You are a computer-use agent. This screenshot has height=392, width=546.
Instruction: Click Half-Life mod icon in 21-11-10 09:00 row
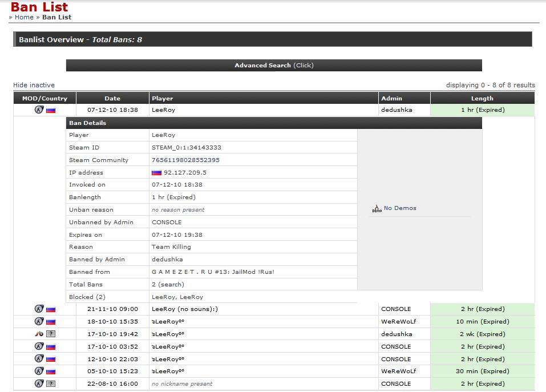39,309
